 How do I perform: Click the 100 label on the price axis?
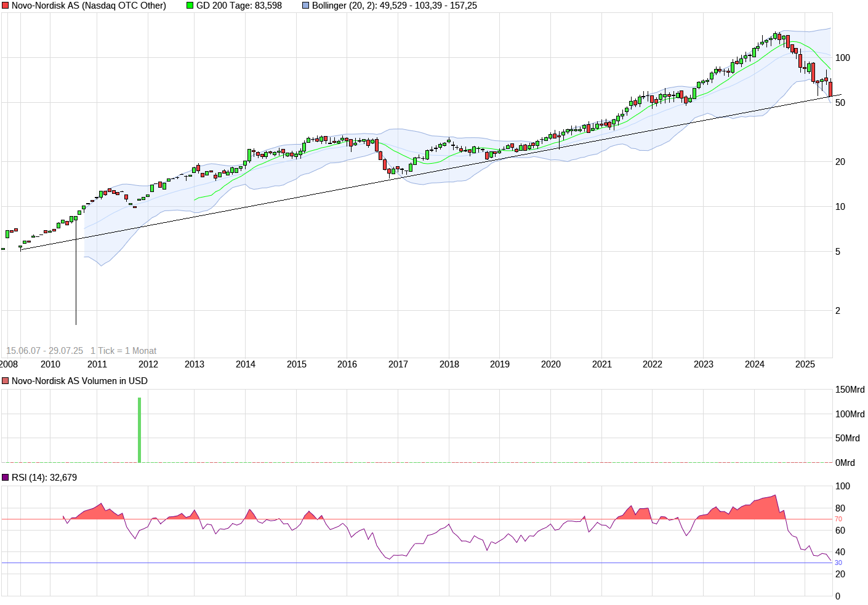843,58
